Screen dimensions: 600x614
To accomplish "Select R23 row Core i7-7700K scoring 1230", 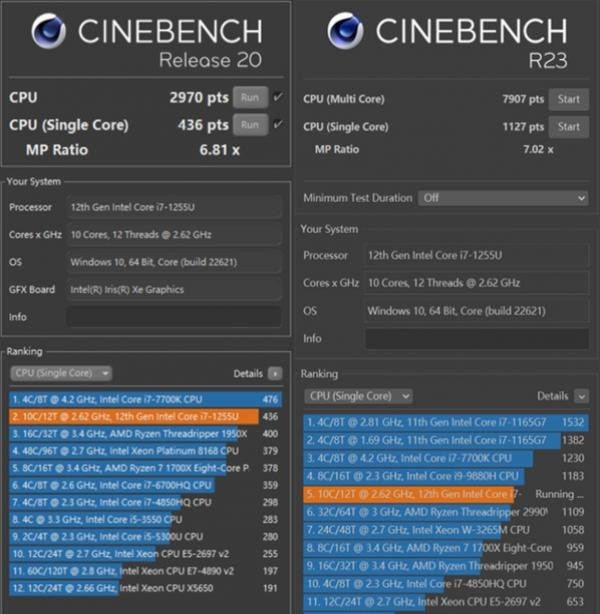I will tap(446, 459).
